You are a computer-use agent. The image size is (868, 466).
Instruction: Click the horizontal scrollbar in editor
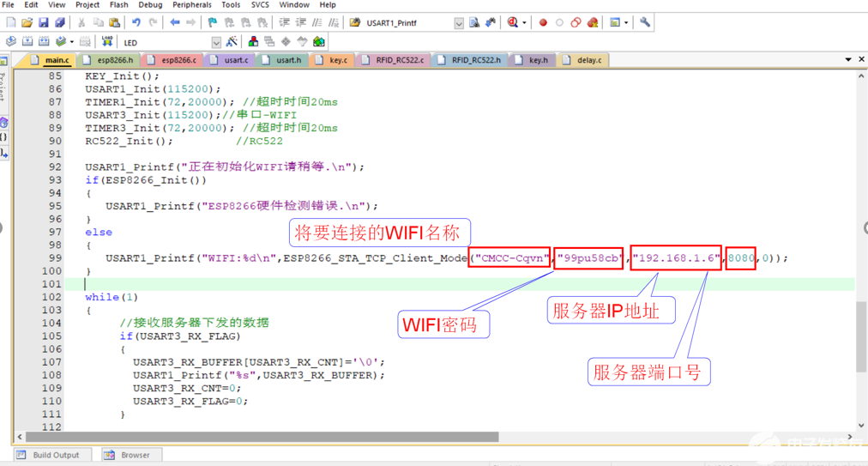pos(257,437)
